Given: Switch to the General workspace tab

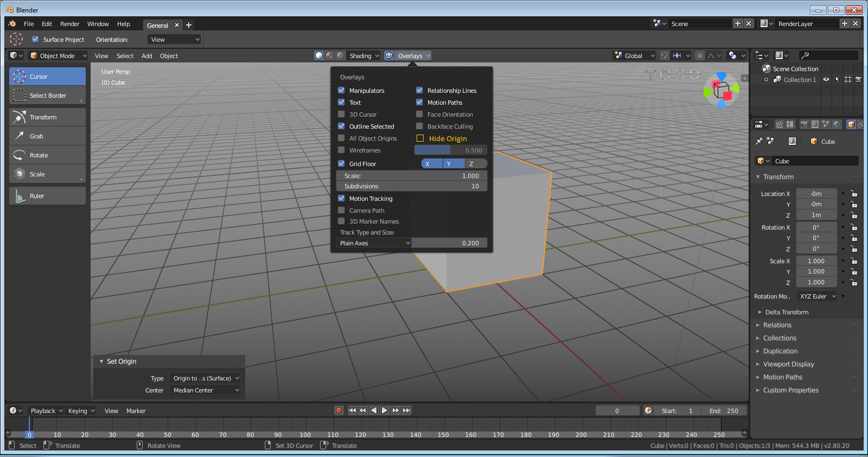Looking at the screenshot, I should coord(157,25).
